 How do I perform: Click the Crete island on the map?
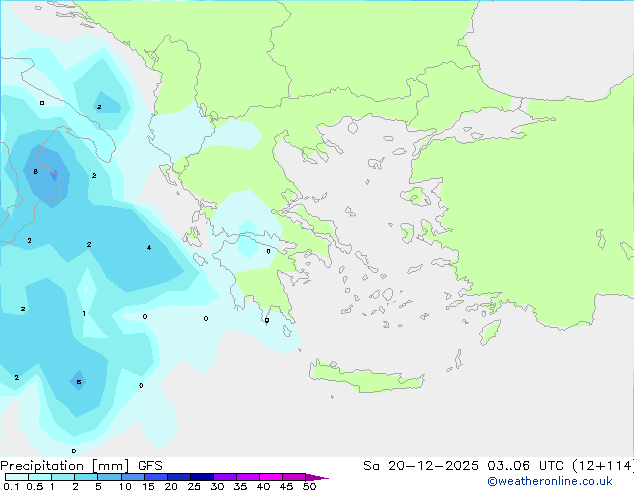366,377
